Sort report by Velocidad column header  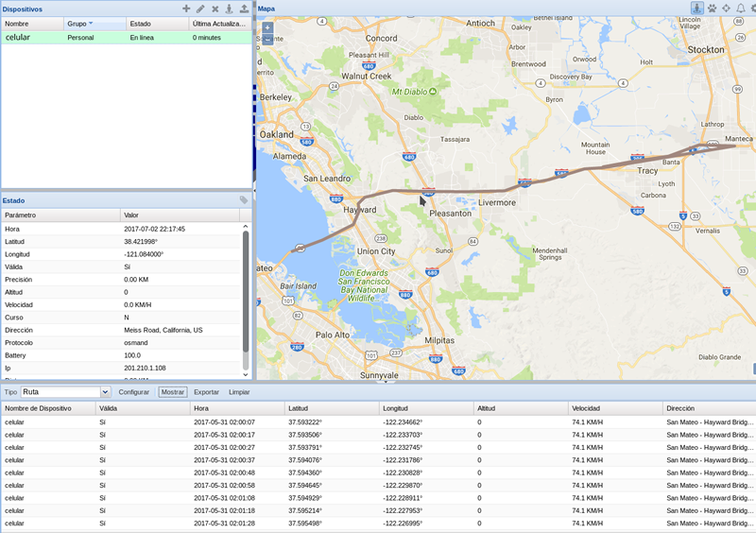click(615, 408)
